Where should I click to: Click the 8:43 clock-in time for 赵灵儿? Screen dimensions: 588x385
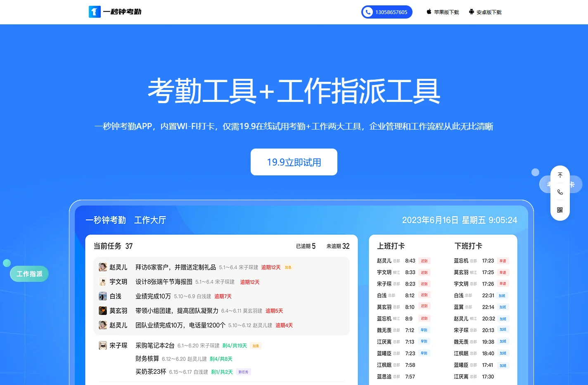[410, 261]
